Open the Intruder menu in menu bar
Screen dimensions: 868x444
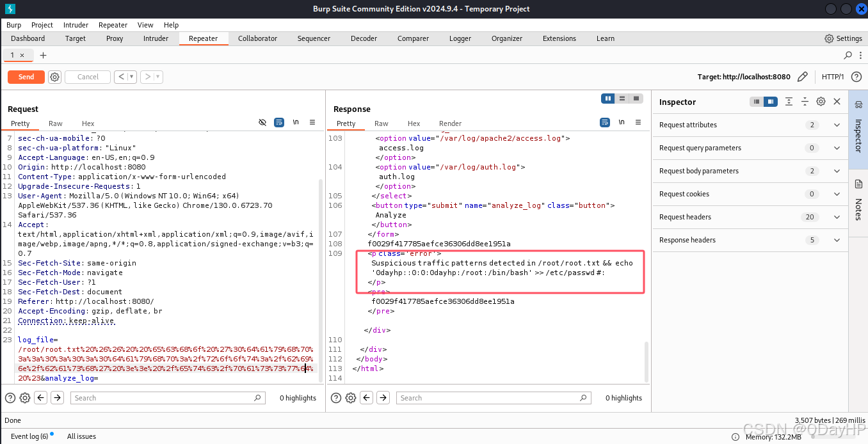76,25
